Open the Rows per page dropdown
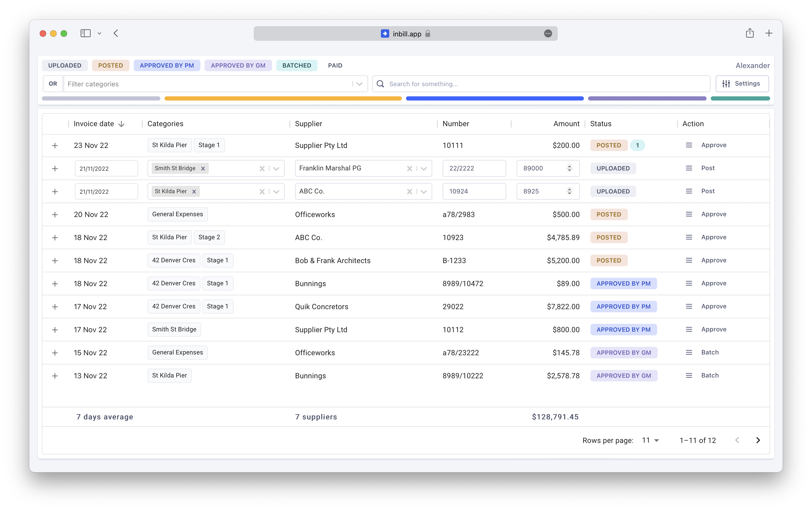This screenshot has width=812, height=511. (651, 440)
